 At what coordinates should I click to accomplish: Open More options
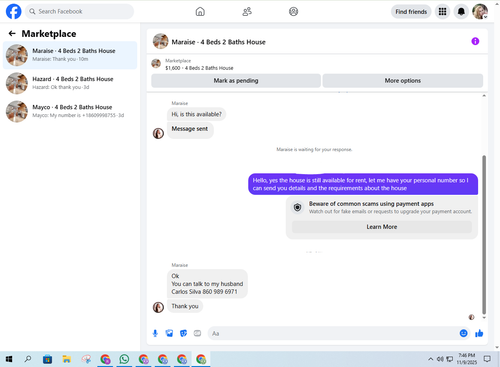403,81
